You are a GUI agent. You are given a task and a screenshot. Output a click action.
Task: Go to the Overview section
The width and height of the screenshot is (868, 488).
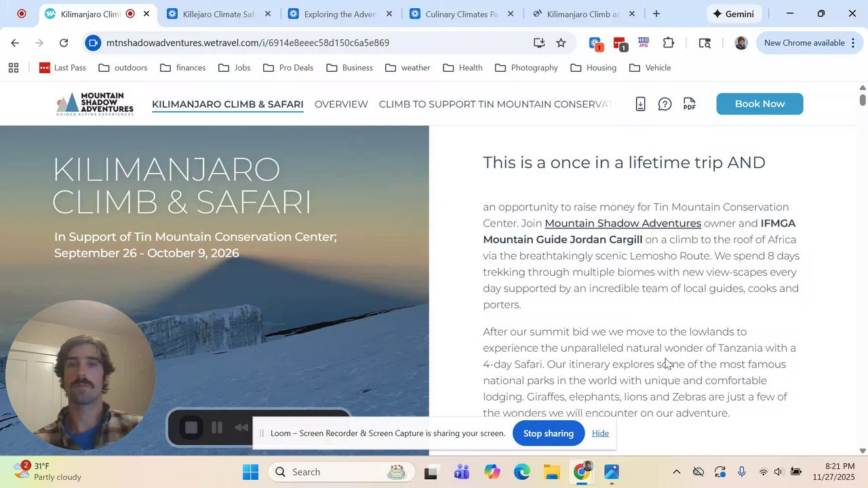(341, 104)
